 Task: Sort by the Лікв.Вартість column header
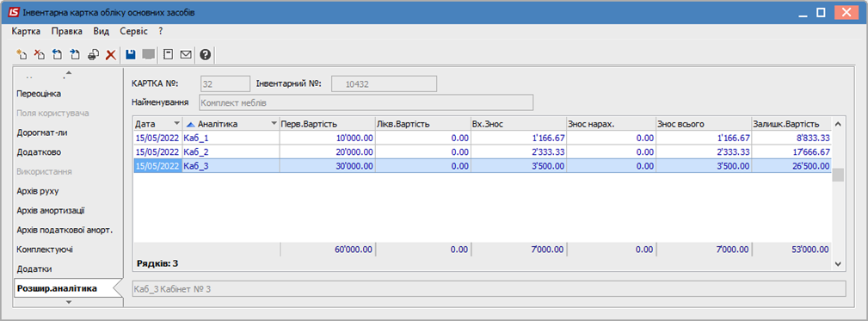tap(423, 124)
